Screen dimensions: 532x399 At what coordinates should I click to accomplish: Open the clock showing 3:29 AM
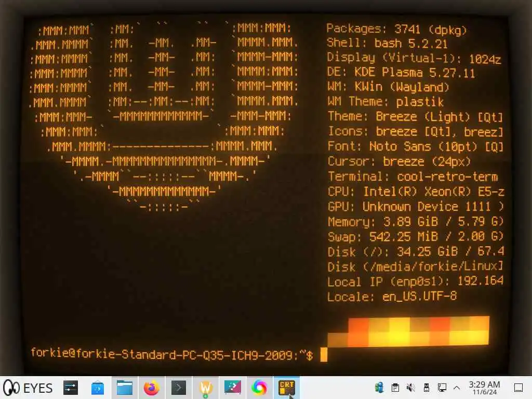[484, 388]
